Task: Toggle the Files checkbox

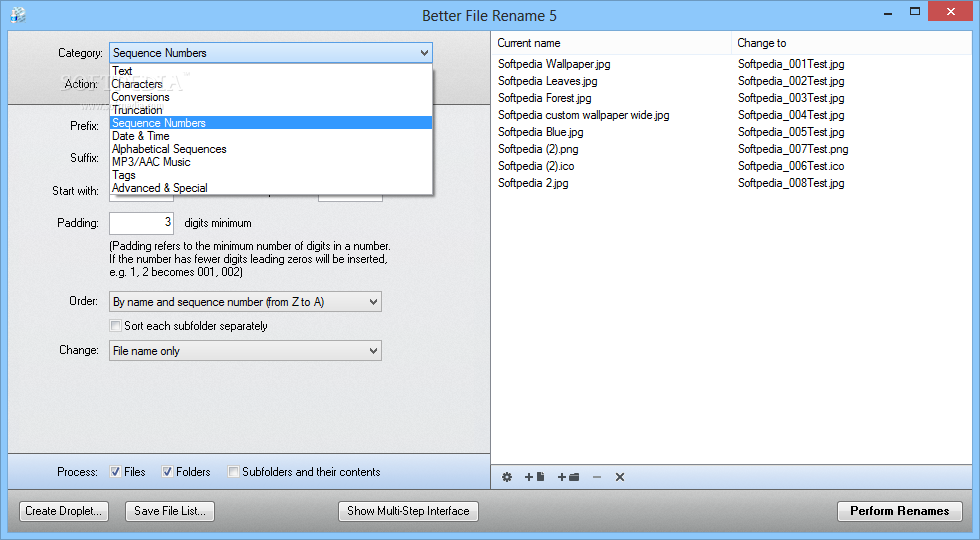Action: (x=115, y=472)
